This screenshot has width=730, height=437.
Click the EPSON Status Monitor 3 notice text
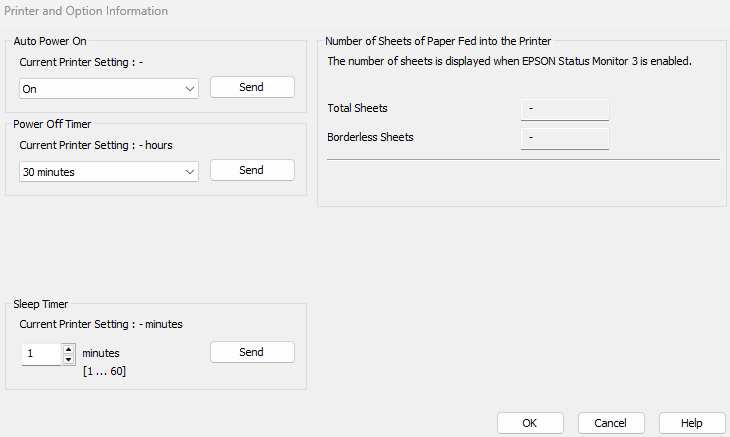pos(509,61)
